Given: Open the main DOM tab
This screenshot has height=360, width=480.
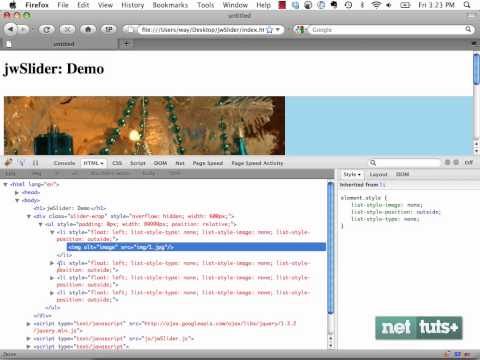Looking at the screenshot, I should [160, 163].
